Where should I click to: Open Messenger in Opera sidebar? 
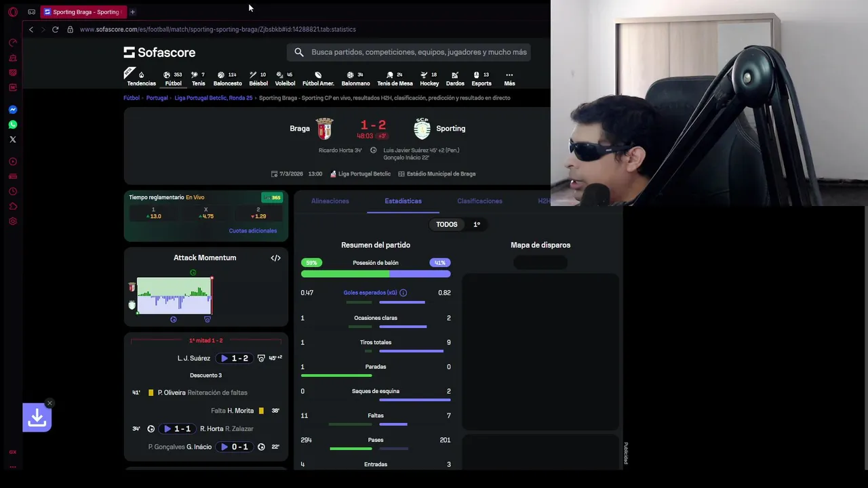click(12, 109)
